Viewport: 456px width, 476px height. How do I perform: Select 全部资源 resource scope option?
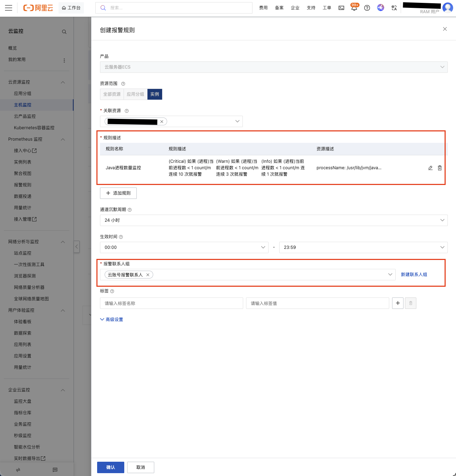(x=112, y=94)
